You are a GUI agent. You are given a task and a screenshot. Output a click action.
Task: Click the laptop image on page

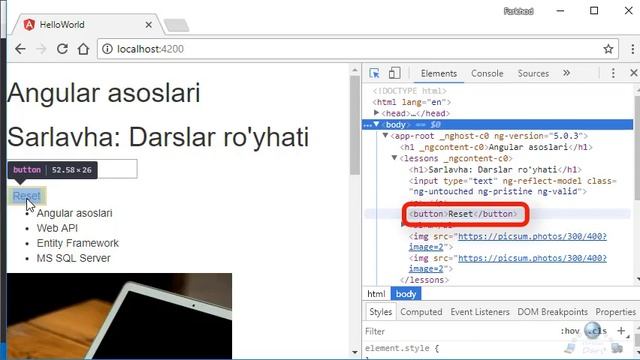(x=120, y=316)
